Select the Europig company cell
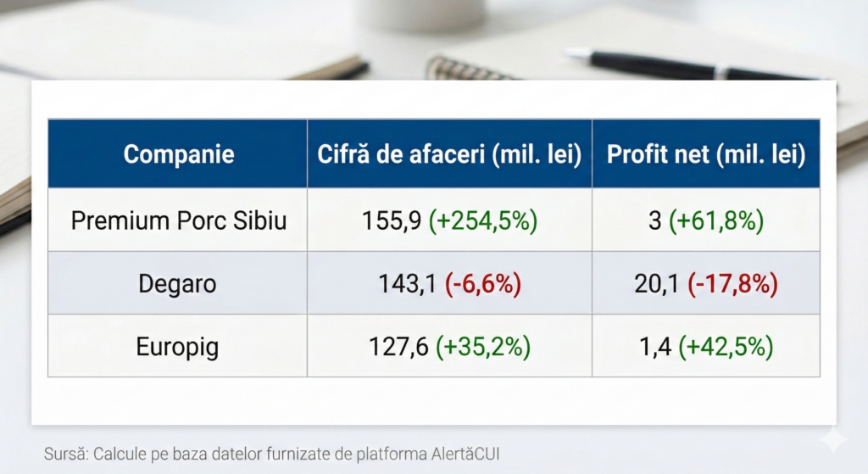The height and width of the screenshot is (474, 868). (178, 346)
